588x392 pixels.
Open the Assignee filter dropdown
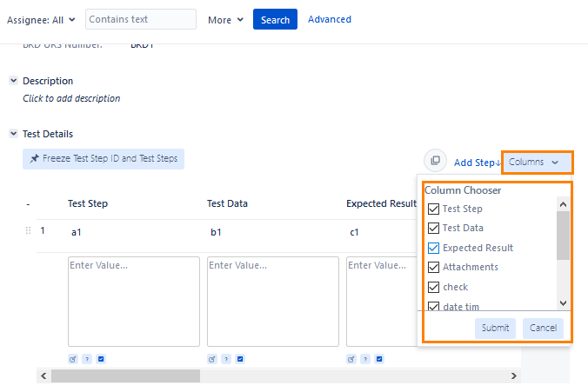pos(42,19)
